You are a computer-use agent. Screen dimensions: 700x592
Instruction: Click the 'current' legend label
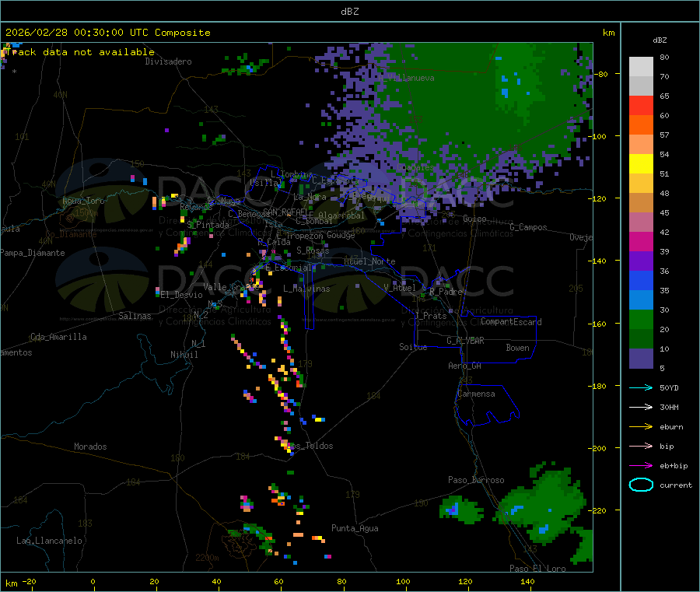click(x=676, y=485)
